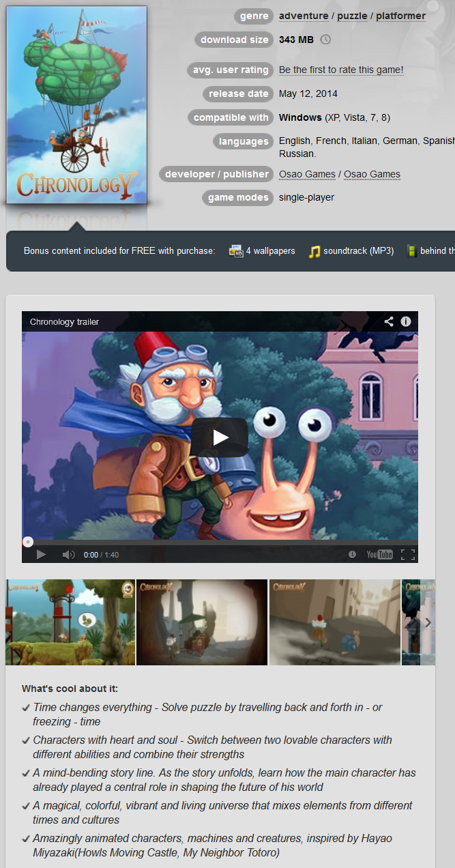The height and width of the screenshot is (868, 455).
Task: Open the Osao Games developer link
Action: pyautogui.click(x=307, y=174)
